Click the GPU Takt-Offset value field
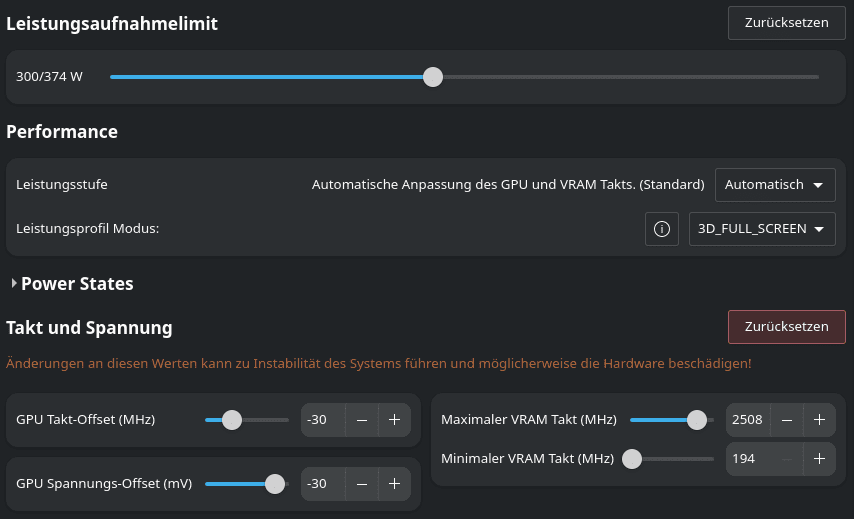 [x=323, y=420]
